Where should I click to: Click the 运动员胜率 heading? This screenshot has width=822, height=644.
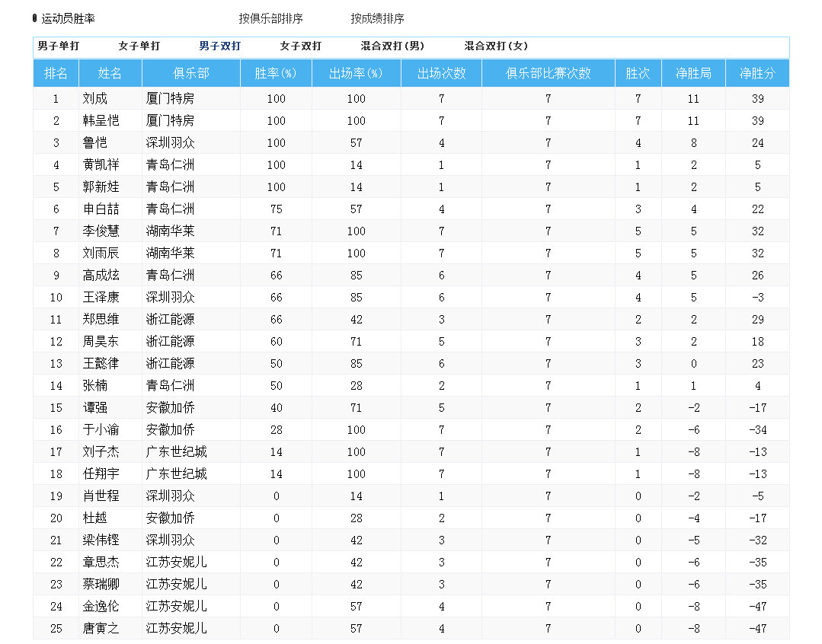[68, 19]
